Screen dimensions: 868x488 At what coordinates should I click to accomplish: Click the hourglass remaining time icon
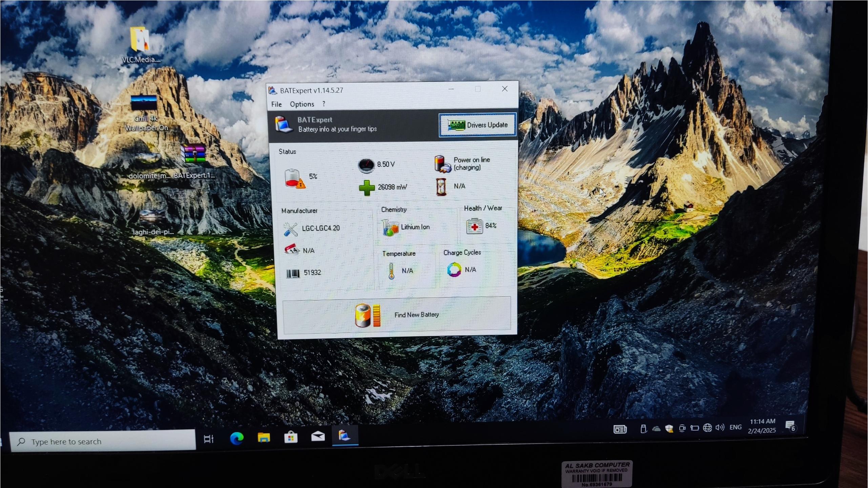(441, 187)
